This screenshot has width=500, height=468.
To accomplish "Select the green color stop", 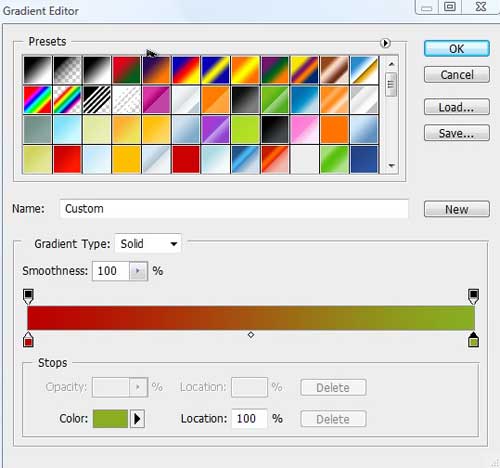I will [x=473, y=340].
